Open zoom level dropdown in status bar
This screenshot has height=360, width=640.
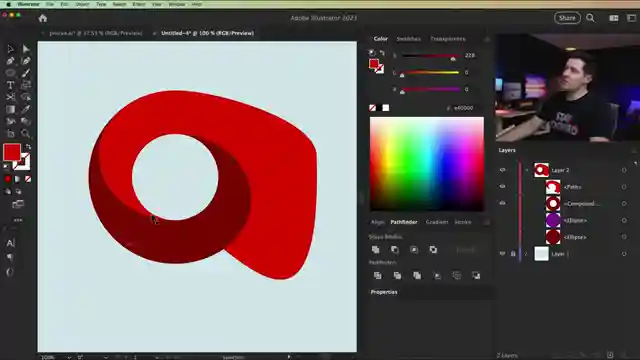point(69,357)
